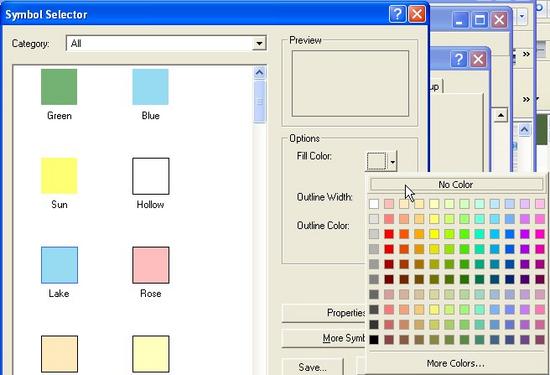This screenshot has height=375, width=550.
Task: Pick the bright blue swatch in third row
Action: coord(510,234)
